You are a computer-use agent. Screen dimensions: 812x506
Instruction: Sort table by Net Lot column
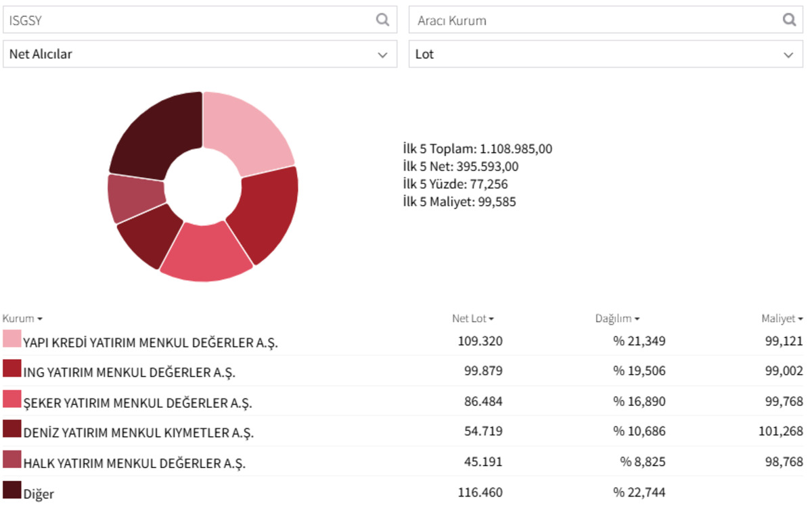click(x=473, y=318)
